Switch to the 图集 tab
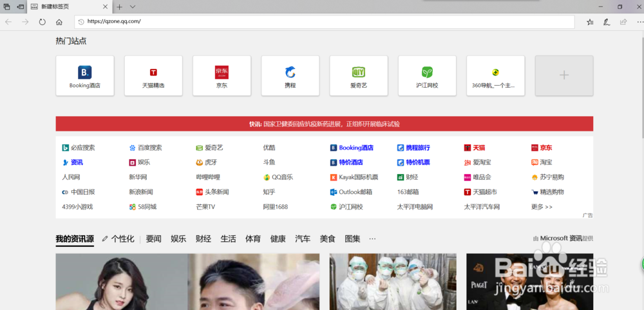 coord(352,239)
